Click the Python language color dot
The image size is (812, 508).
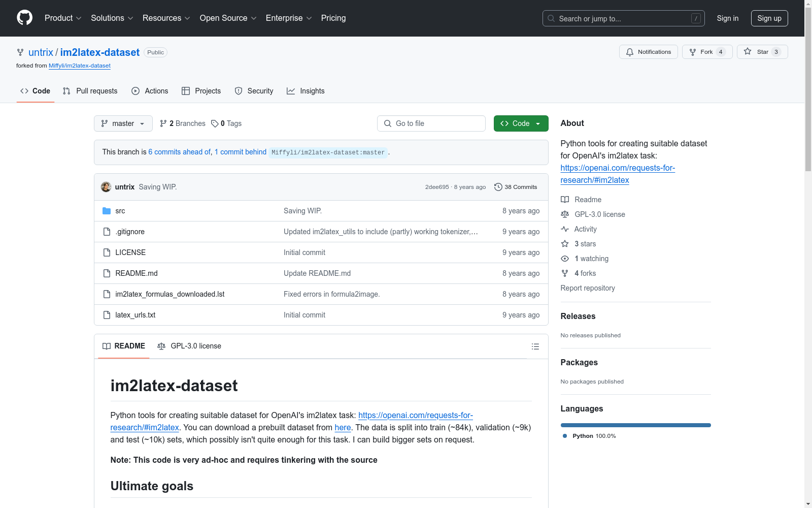pyautogui.click(x=565, y=436)
